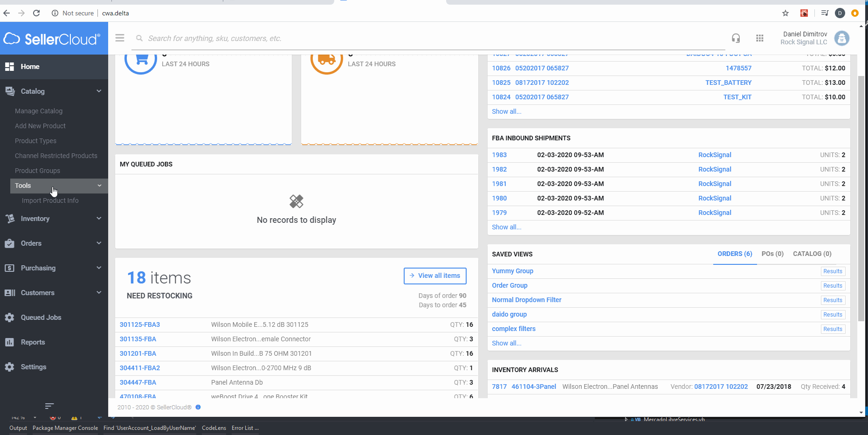Screen dimensions: 868x435
Task: Expand the Inventory menu chevron
Action: point(99,218)
